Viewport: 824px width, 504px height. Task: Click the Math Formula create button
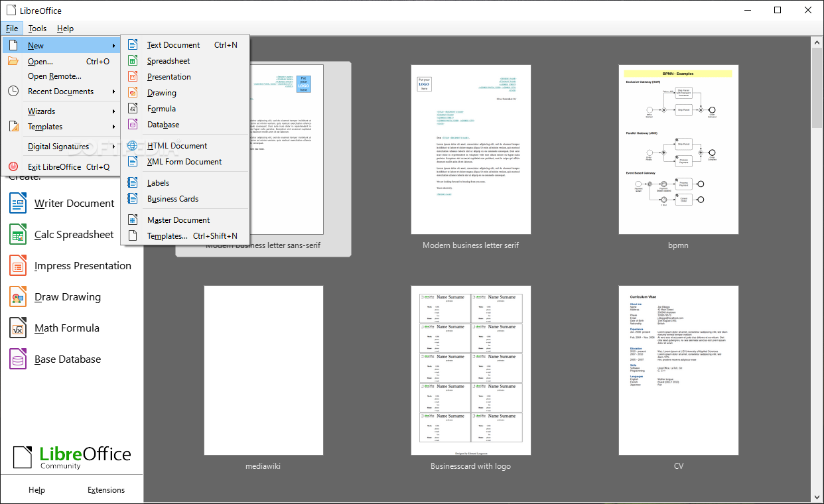pyautogui.click(x=70, y=328)
